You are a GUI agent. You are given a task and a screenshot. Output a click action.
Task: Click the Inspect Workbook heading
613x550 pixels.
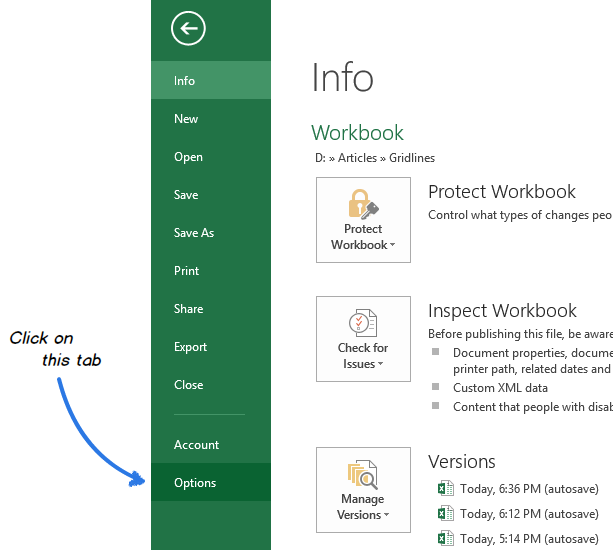point(502,311)
